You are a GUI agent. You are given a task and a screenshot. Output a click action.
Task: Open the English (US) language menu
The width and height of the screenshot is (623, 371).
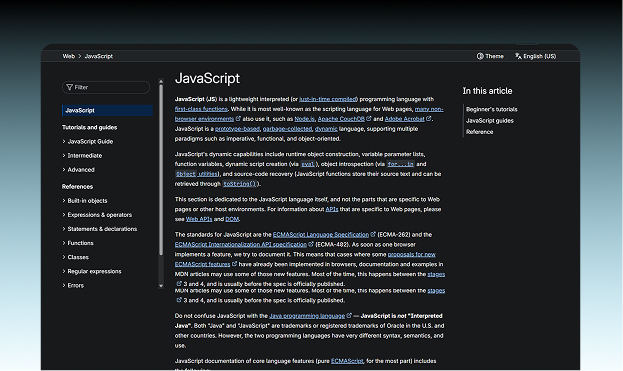[x=535, y=56]
